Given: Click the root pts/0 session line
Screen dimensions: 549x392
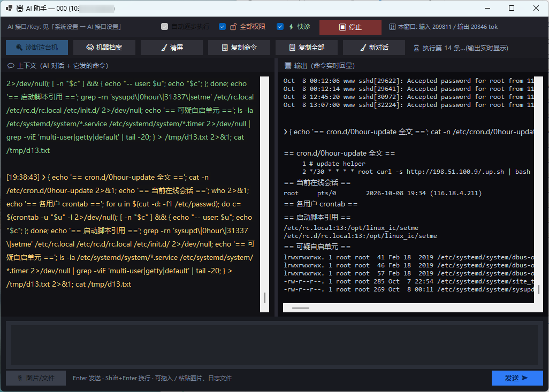Looking at the screenshot, I should 383,193.
